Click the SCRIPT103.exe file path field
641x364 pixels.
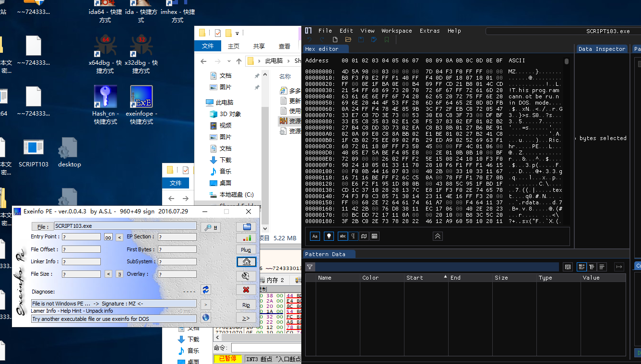coord(125,225)
